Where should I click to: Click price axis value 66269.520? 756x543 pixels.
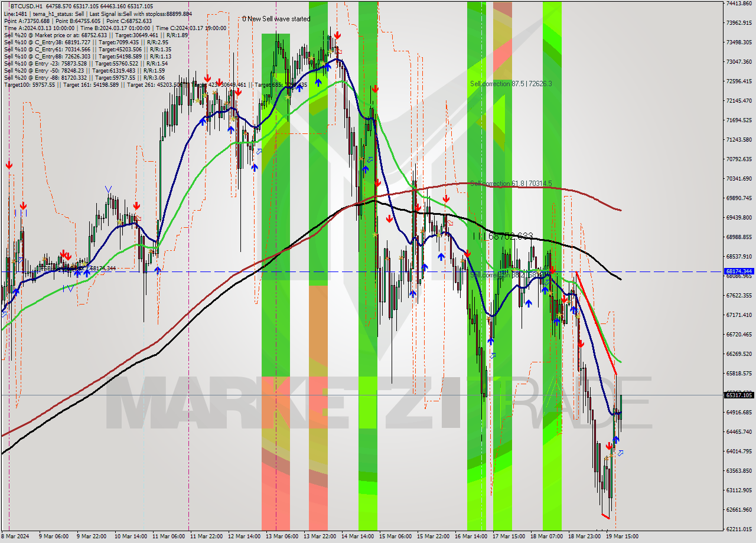[738, 354]
